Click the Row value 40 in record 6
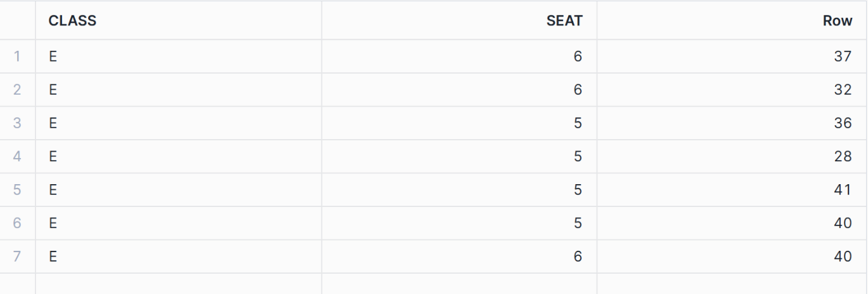This screenshot has width=868, height=294. pyautogui.click(x=732, y=223)
